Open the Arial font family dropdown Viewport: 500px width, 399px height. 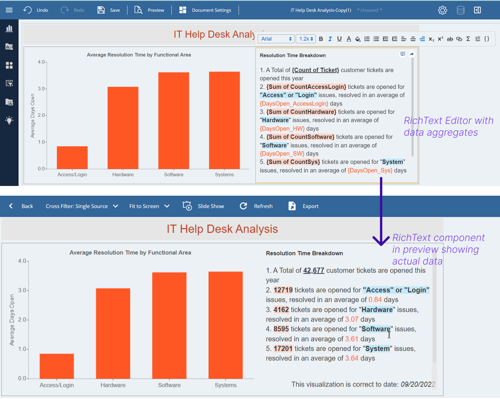[276, 39]
